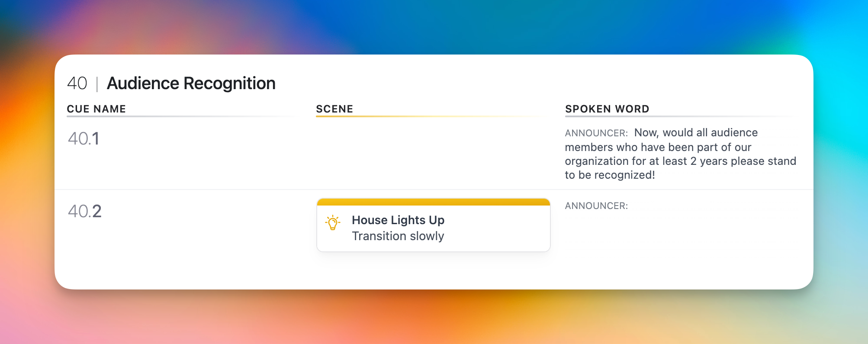
Task: Click the lightbulb icon in House Lights Up
Action: pos(332,222)
